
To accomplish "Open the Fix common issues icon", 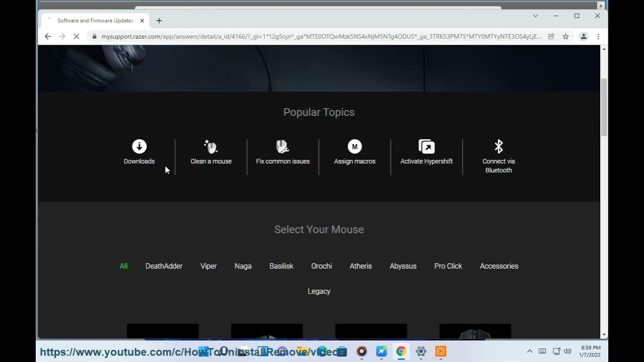I will [x=283, y=146].
